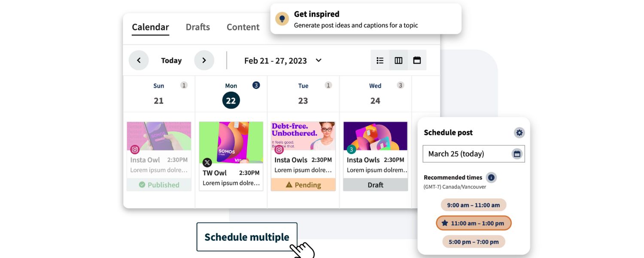Viewport: 644px width, 258px height.
Task: Select the 5:00 pm – 7:00 pm slot
Action: (x=474, y=241)
